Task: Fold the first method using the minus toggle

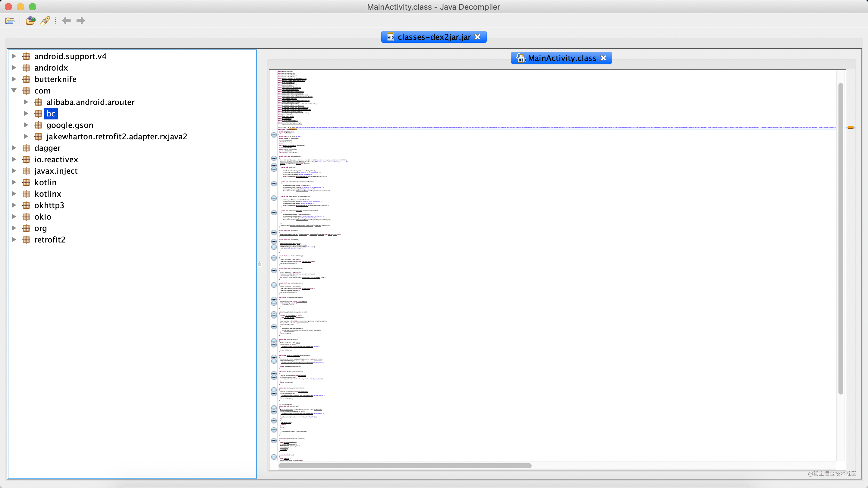Action: click(x=274, y=158)
